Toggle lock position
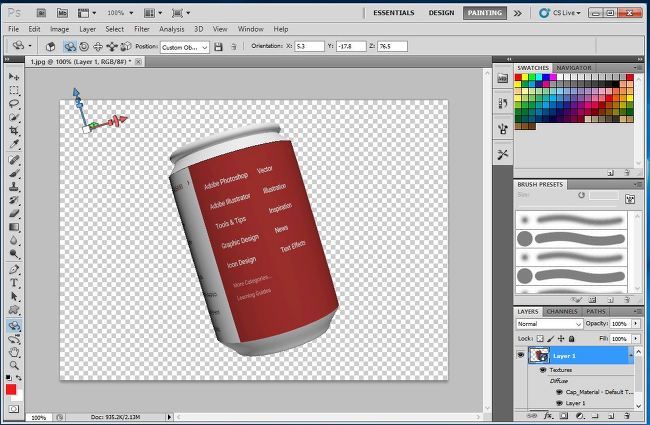Screen dimensions: 650x425 [561, 339]
